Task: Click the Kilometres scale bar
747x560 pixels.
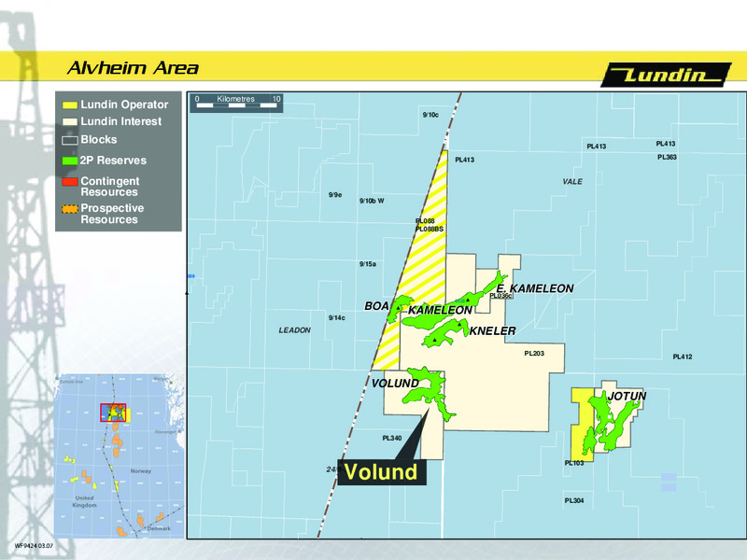Action: click(236, 103)
